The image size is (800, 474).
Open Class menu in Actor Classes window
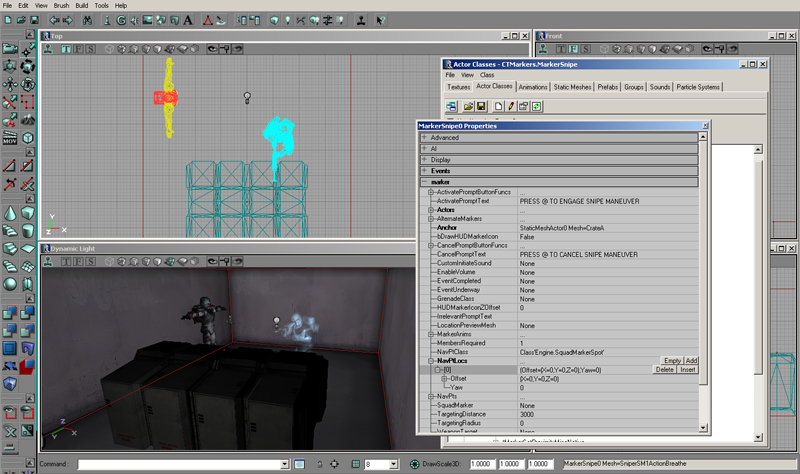tap(487, 75)
